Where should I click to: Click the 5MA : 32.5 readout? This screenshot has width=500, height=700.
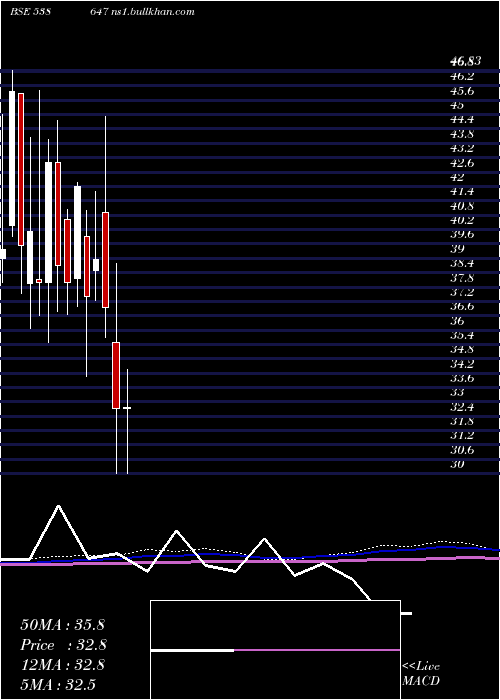(58, 685)
